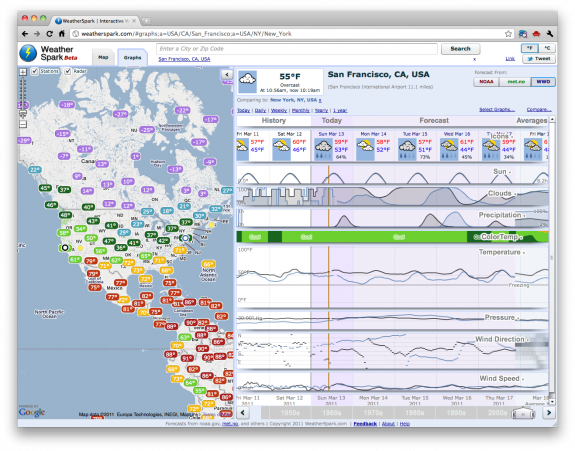Open the Icons row dropdown
575x451 pixels.
pyautogui.click(x=512, y=137)
